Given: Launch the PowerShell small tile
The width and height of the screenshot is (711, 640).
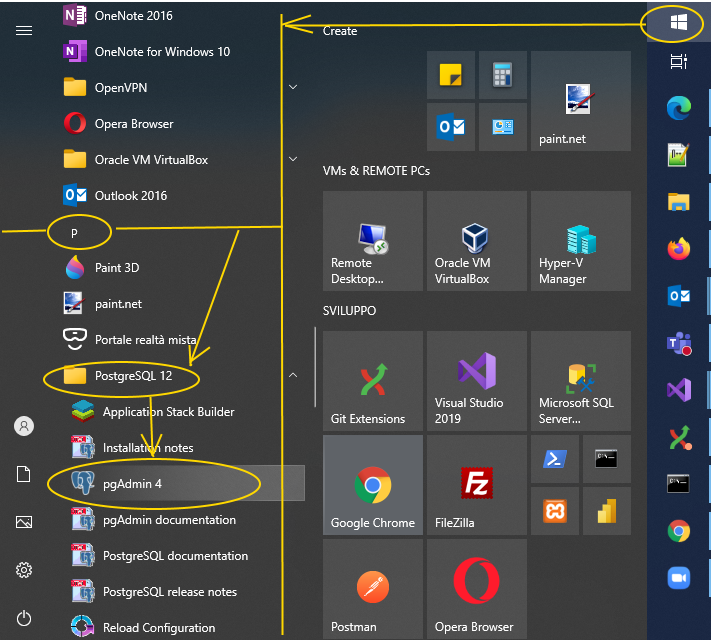Looking at the screenshot, I should pos(555,459).
